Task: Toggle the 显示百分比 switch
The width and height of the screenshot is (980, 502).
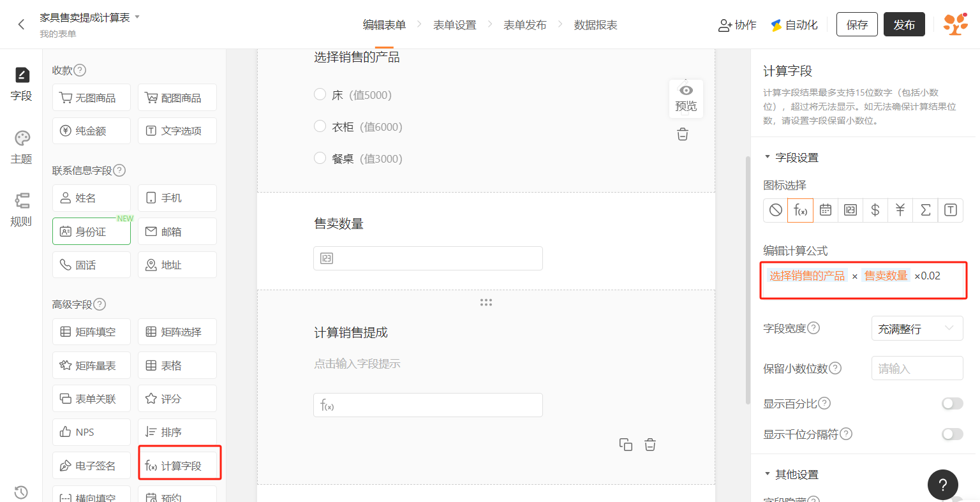Action: (x=953, y=403)
